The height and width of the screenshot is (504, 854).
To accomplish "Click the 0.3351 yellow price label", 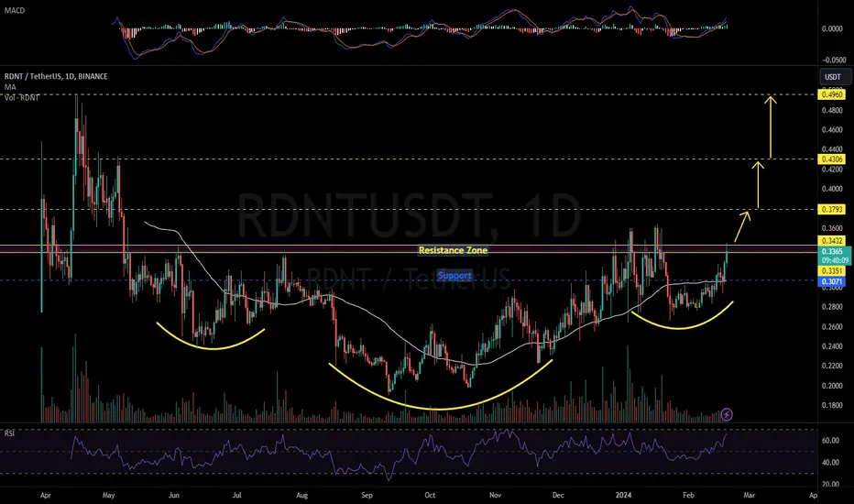I will [x=832, y=271].
